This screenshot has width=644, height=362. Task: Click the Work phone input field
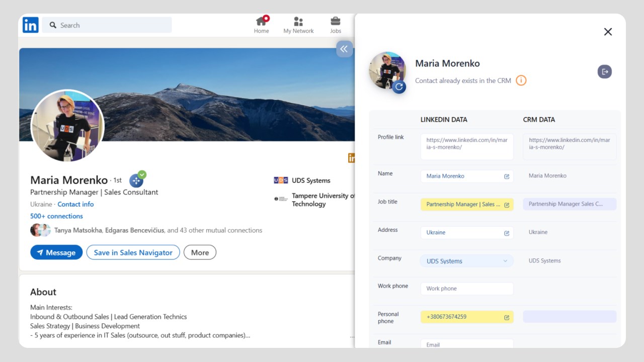point(467,289)
